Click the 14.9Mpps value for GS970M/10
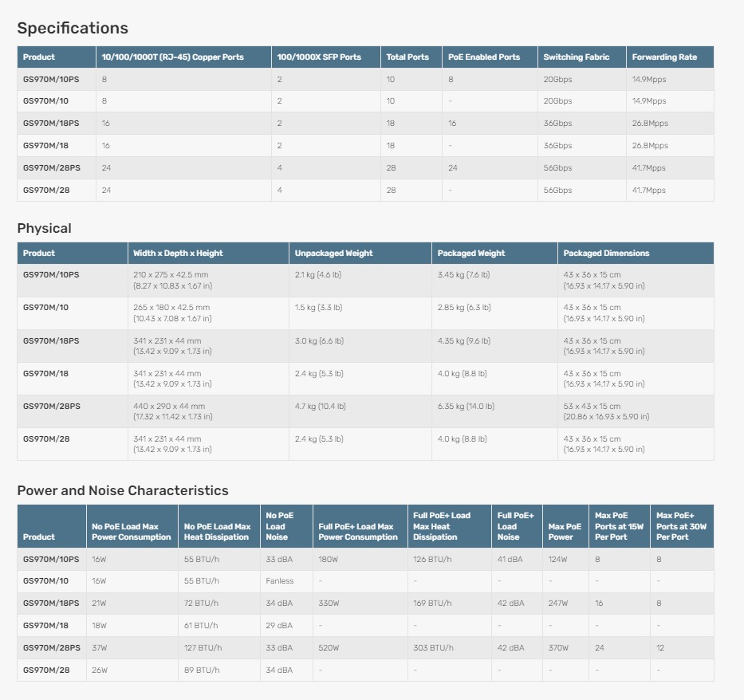 pyautogui.click(x=649, y=101)
